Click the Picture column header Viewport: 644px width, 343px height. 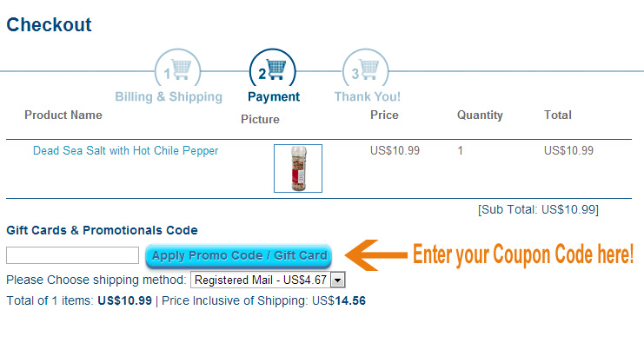(x=260, y=119)
